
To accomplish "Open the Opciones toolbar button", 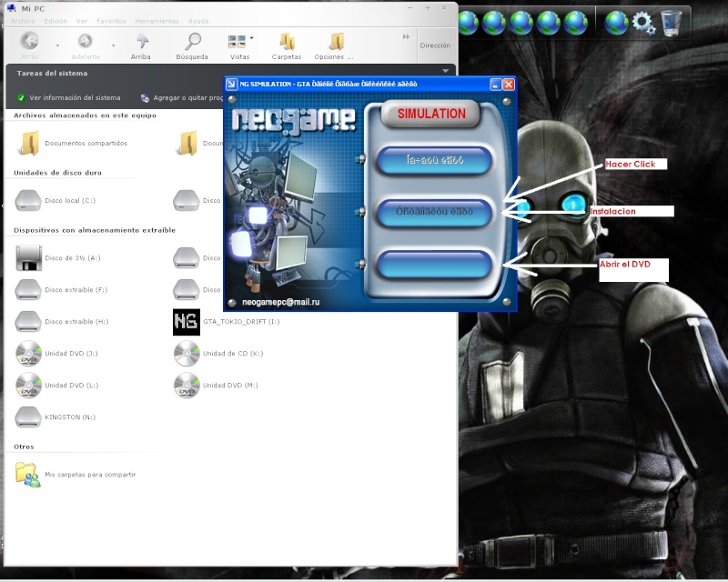I will coord(334,45).
